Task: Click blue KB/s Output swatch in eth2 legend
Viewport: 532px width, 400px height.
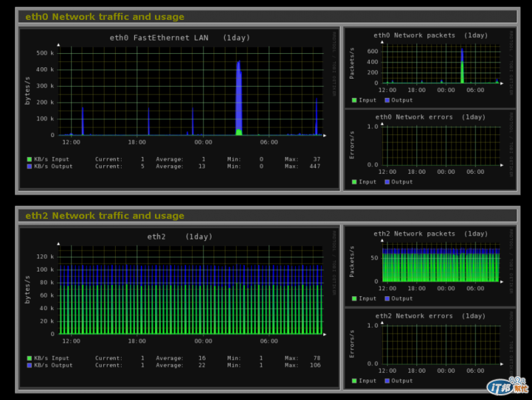Action: tap(29, 365)
